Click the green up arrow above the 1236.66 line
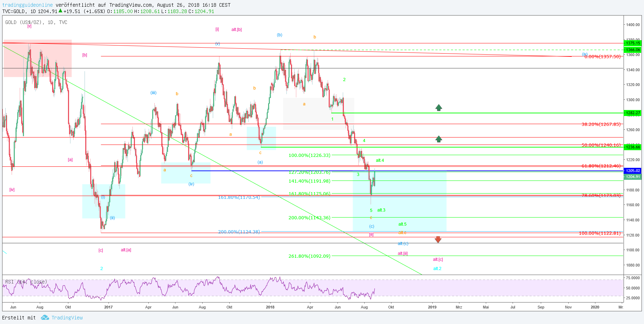The width and height of the screenshot is (644, 324). click(x=439, y=139)
